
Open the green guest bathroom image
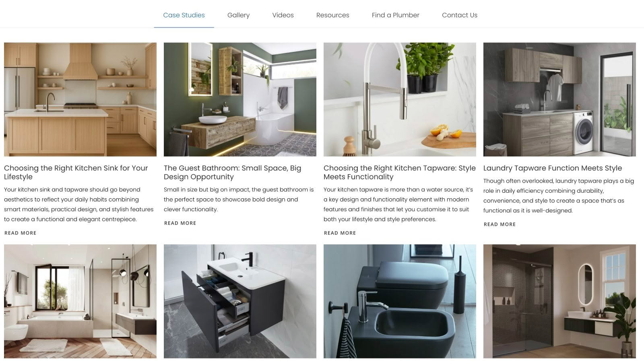(240, 99)
